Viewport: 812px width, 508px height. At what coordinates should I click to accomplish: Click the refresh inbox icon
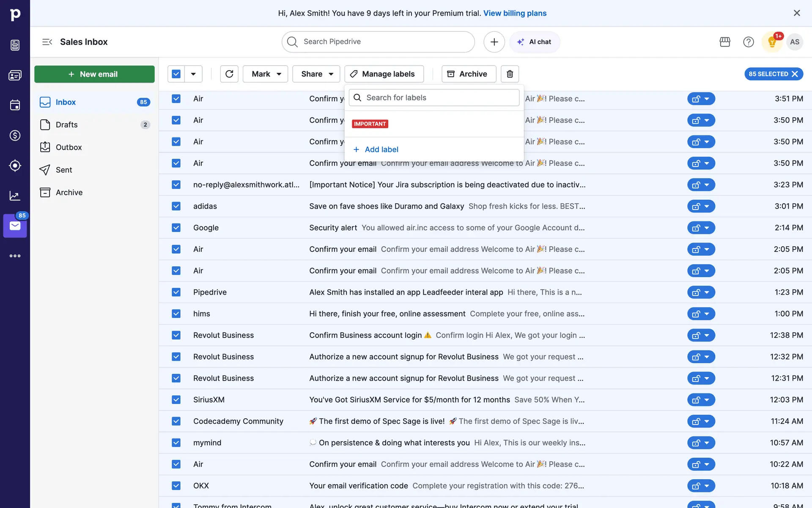tap(229, 74)
